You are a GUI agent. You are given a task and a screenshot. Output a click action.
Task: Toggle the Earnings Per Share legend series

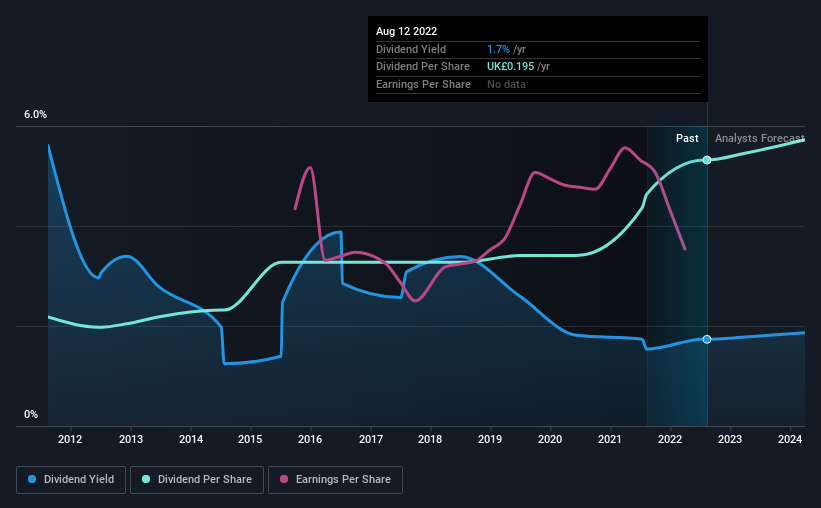(335, 480)
